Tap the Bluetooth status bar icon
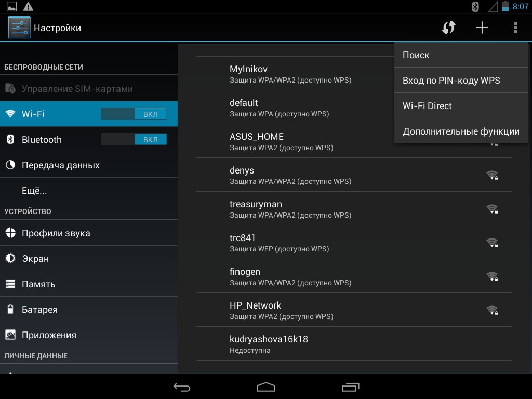This screenshot has width=532, height=399. click(x=475, y=7)
